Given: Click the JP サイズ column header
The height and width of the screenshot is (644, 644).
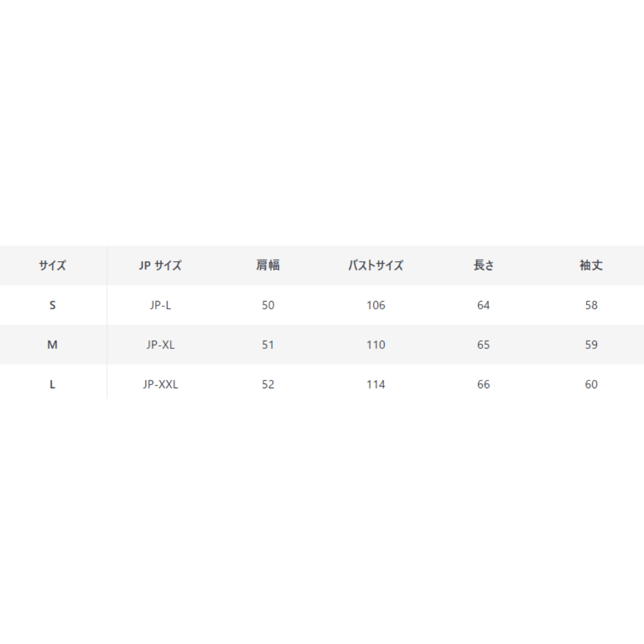Looking at the screenshot, I should tap(160, 265).
